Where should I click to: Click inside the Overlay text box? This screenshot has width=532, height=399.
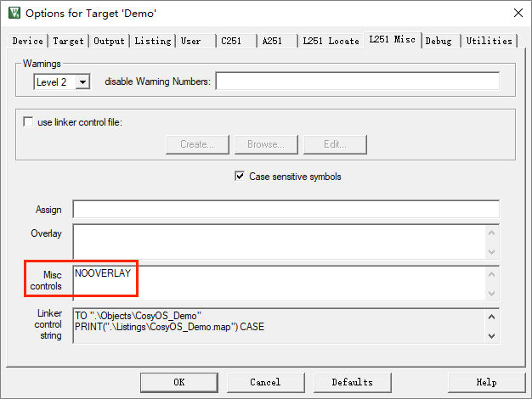[x=279, y=241]
